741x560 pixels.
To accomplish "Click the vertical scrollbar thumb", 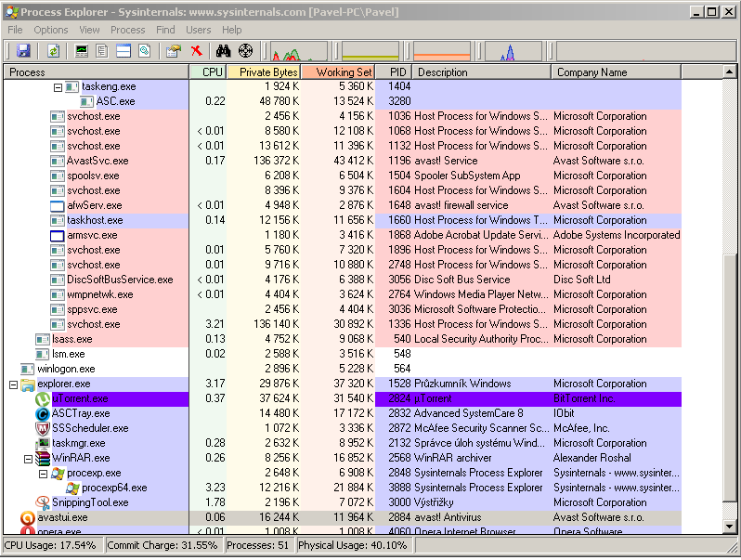I will [730, 378].
